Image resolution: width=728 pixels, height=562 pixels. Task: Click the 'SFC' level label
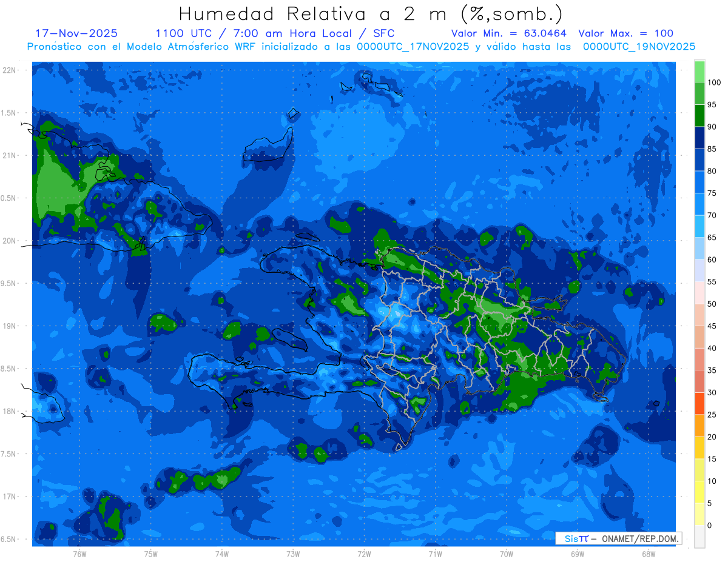pyautogui.click(x=382, y=33)
